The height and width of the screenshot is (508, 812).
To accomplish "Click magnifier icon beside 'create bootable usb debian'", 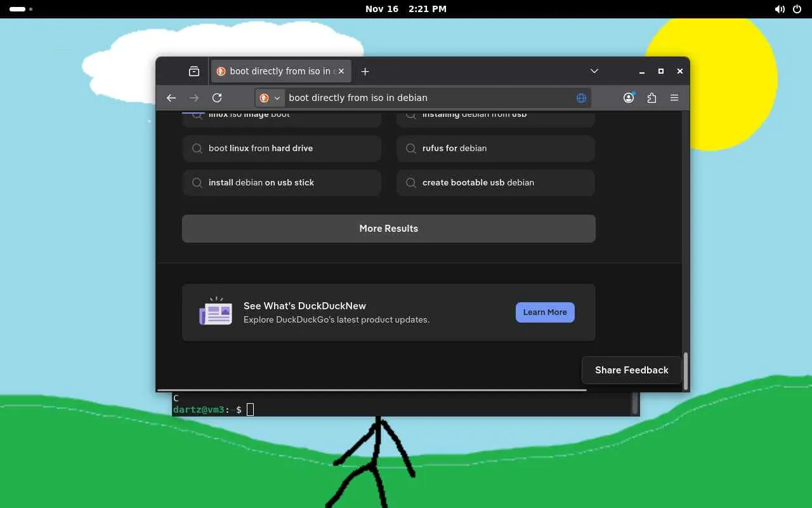I will point(411,182).
